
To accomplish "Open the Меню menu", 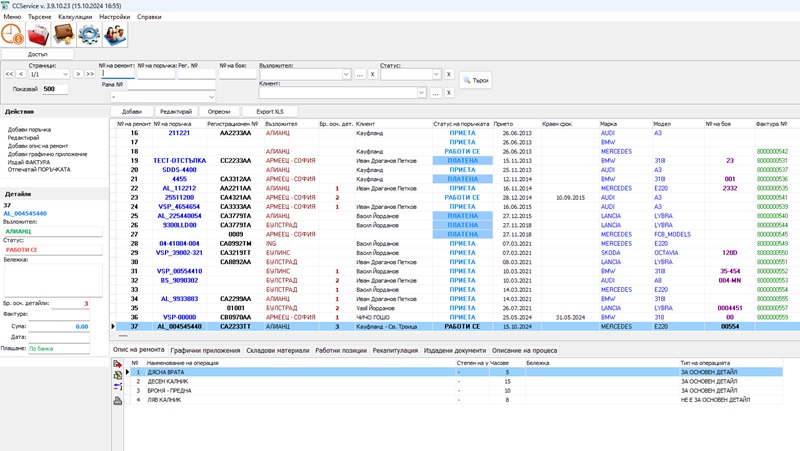I will tap(12, 17).
